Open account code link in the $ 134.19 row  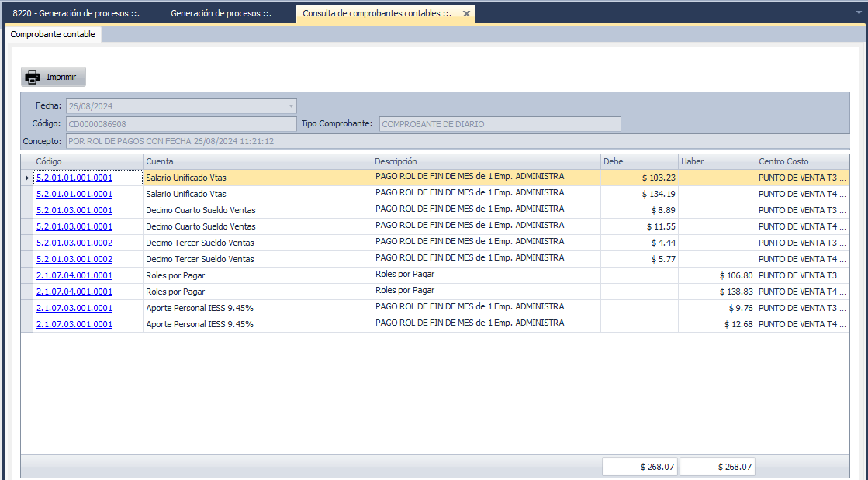(74, 194)
